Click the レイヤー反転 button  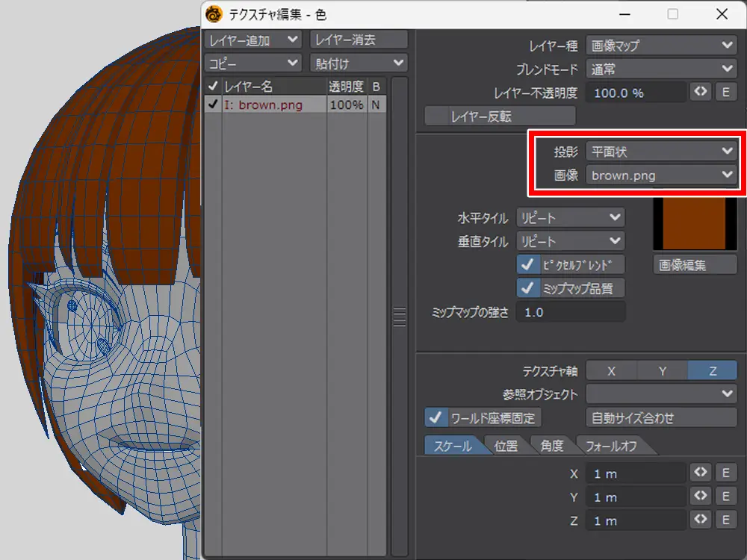pyautogui.click(x=500, y=116)
